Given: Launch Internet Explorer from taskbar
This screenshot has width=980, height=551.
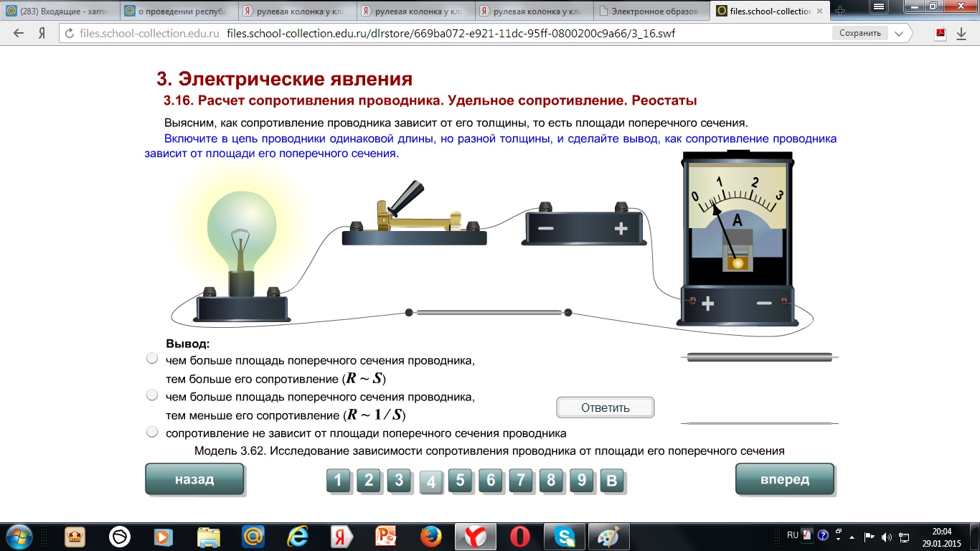Looking at the screenshot, I should click(x=298, y=537).
